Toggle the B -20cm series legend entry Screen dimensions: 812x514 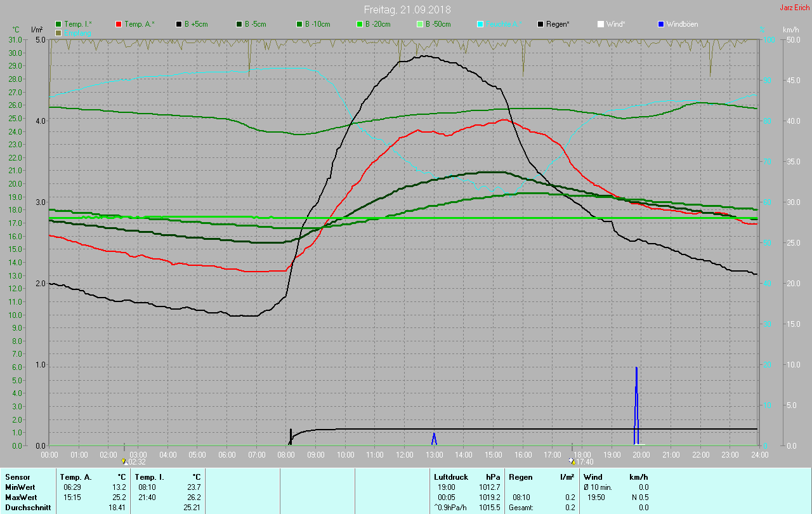click(x=374, y=24)
